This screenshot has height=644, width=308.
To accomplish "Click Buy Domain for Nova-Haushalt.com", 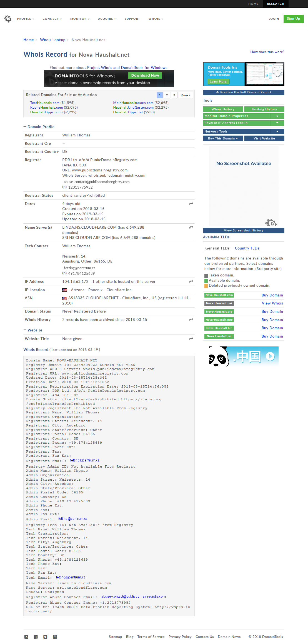I will tap(272, 295).
